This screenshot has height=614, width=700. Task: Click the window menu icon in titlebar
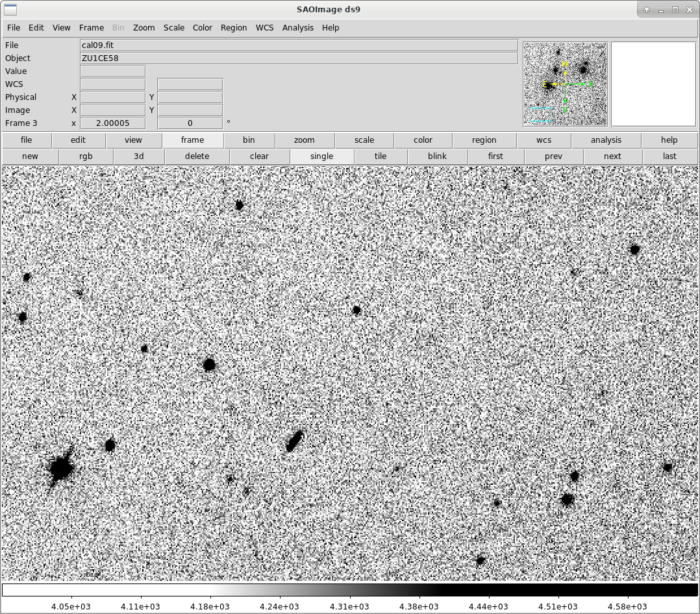[x=10, y=9]
